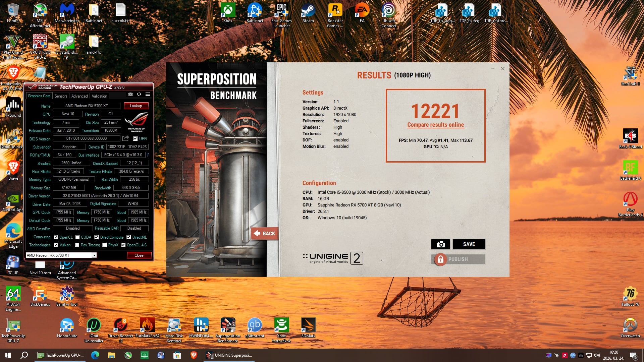Expand the AMD Radeon RX 5700 XT dropdown

click(94, 255)
